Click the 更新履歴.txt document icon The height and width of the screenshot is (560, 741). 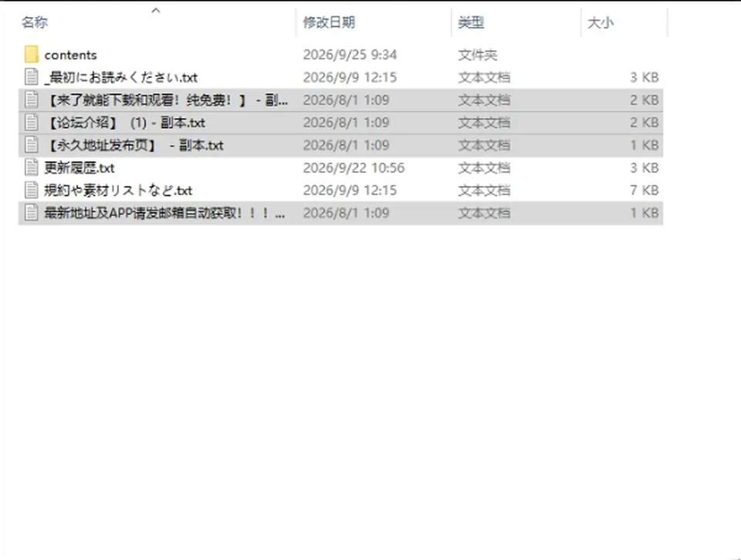click(x=31, y=167)
